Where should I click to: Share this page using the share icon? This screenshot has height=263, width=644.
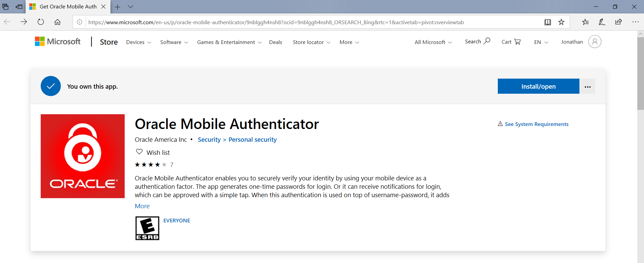[618, 22]
